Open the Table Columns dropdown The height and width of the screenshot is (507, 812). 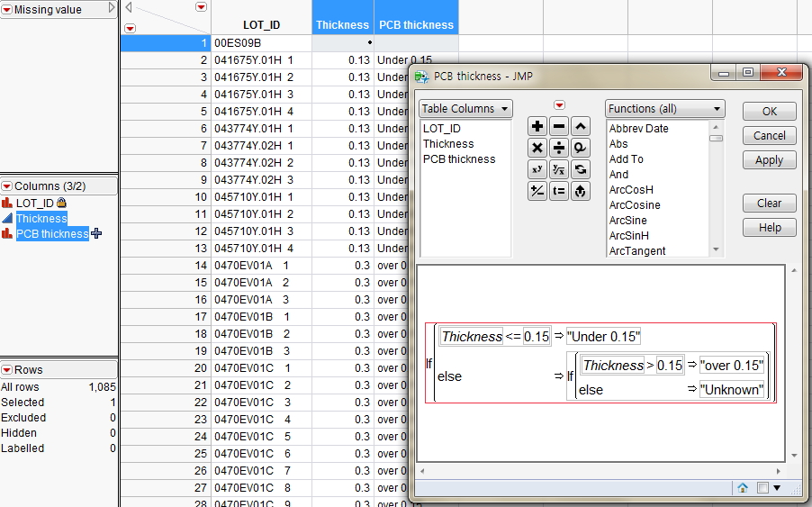465,109
